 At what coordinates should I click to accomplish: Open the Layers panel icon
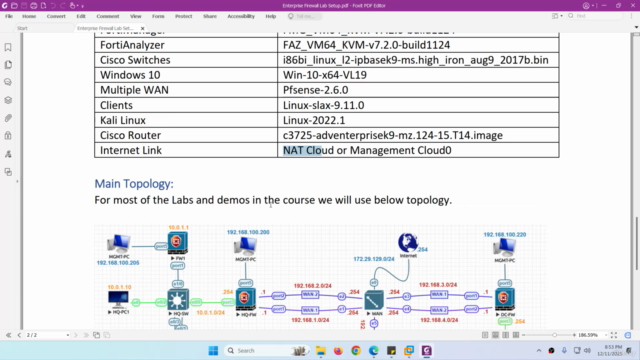(x=8, y=100)
